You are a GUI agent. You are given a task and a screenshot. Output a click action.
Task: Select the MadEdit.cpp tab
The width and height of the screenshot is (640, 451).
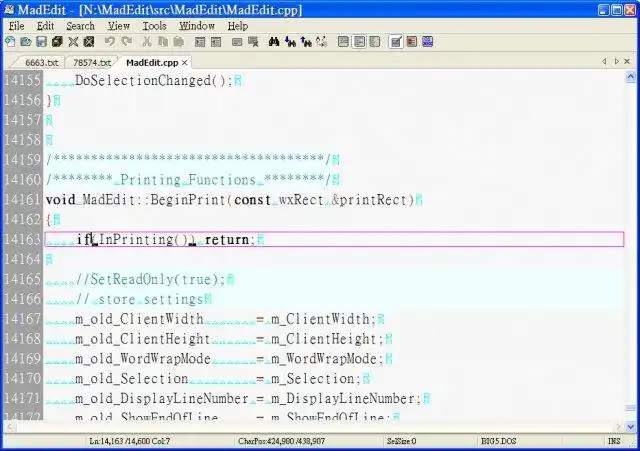[x=152, y=63]
